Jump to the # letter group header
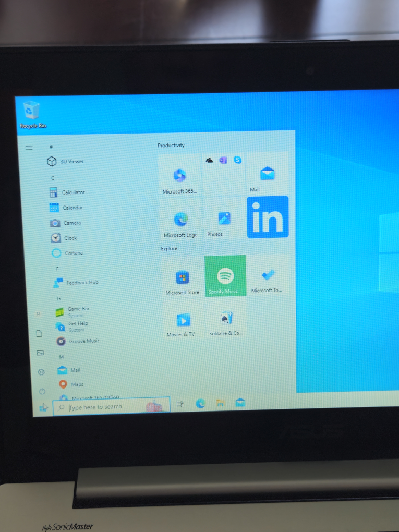Viewport: 399px width, 532px height. pyautogui.click(x=51, y=147)
